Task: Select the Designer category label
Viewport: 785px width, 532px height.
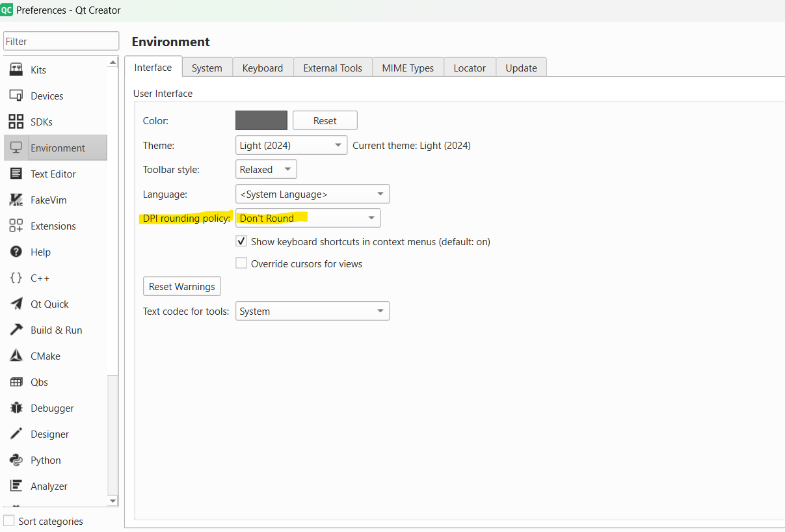Action: click(x=49, y=434)
